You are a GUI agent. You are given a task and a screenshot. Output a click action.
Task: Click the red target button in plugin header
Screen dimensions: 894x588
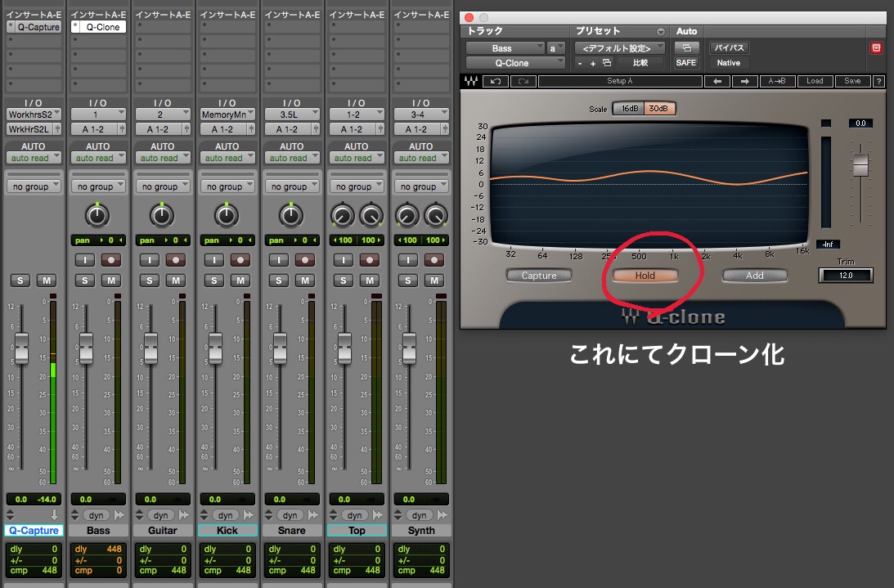(x=876, y=48)
